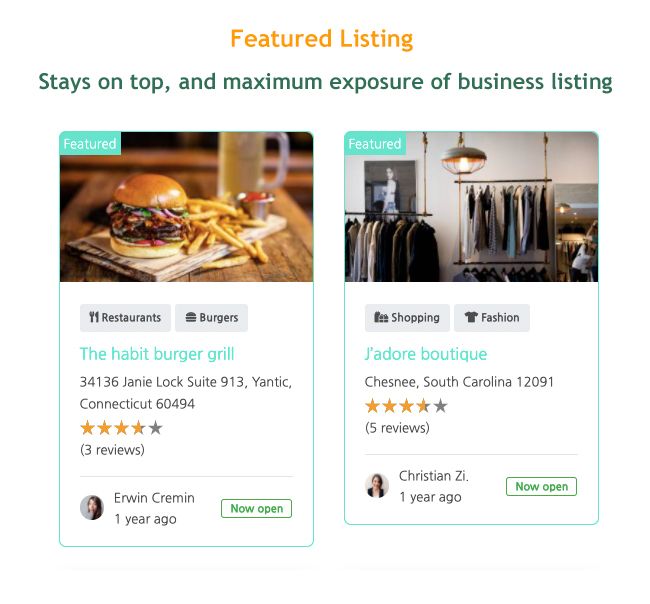Select the Burgers category tag
Image resolution: width=650 pixels, height=604 pixels.
(x=211, y=318)
